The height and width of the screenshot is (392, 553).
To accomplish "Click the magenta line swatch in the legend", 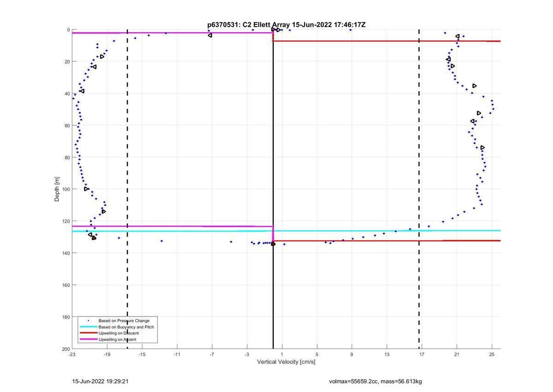I will click(x=88, y=339).
